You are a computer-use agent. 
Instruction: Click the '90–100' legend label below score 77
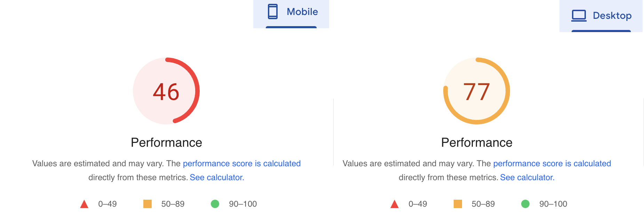click(553, 204)
